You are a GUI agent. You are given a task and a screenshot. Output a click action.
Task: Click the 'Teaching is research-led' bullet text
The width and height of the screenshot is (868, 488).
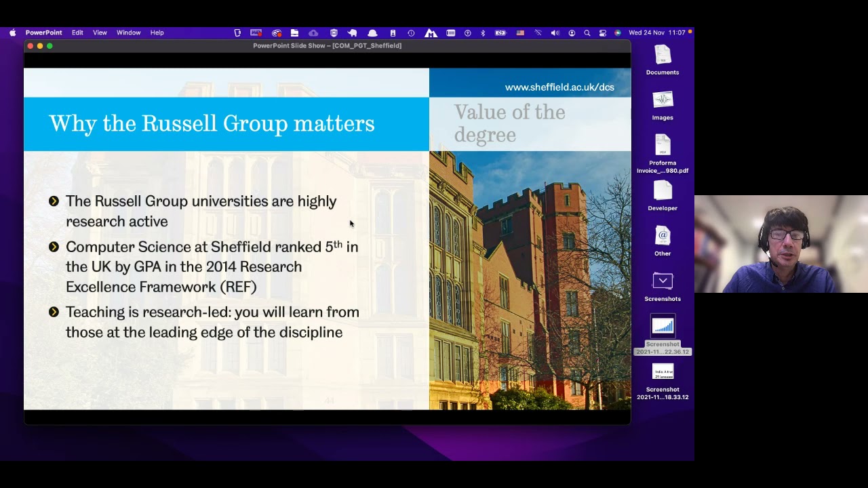pos(212,322)
